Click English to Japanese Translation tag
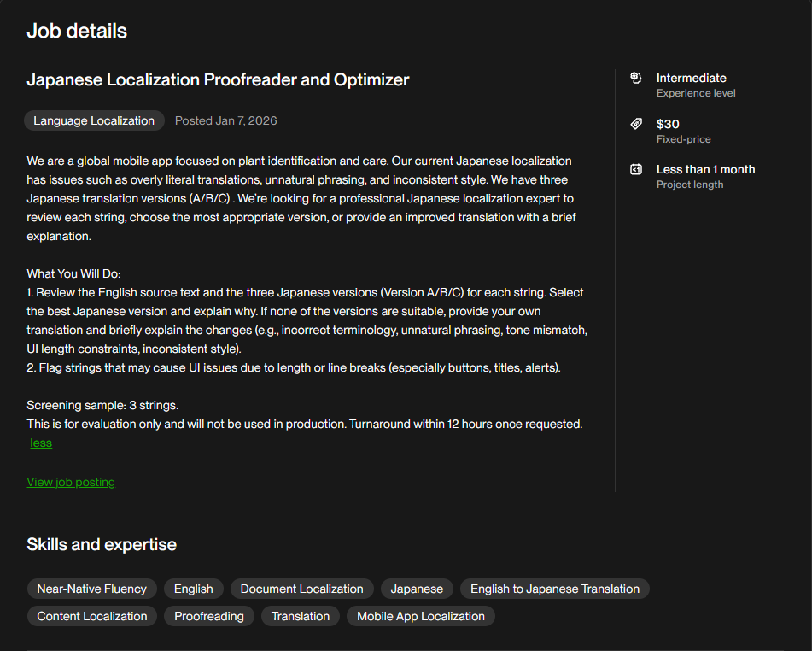This screenshot has width=812, height=651. tap(555, 589)
